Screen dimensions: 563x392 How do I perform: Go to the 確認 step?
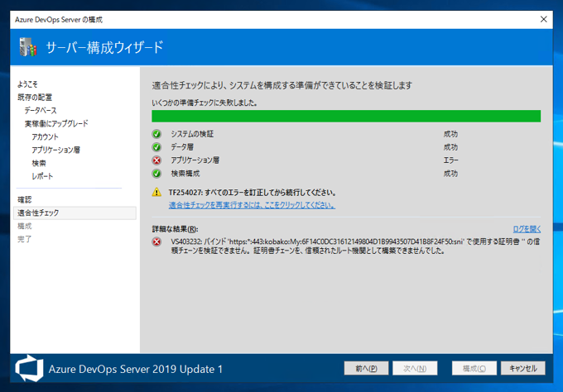pos(24,200)
